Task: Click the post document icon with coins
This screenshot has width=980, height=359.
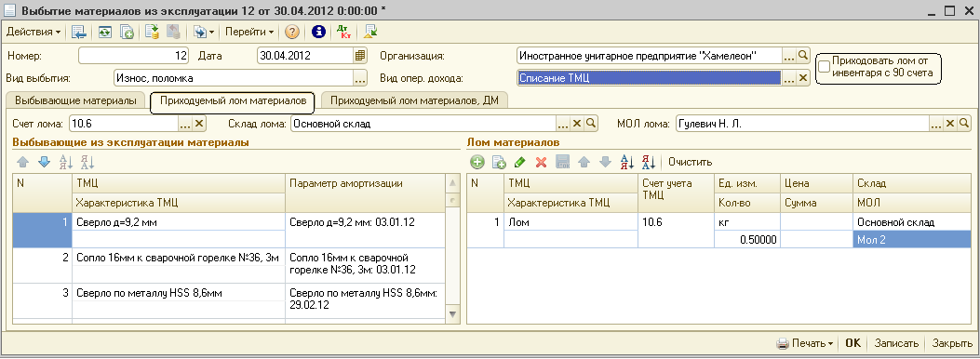Action: click(152, 32)
